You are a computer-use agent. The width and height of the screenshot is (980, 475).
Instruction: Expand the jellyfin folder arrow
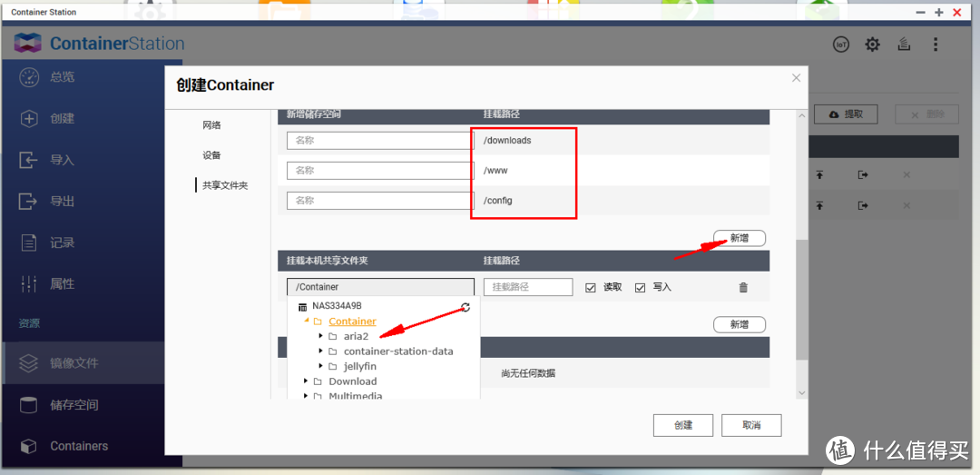[x=320, y=366]
